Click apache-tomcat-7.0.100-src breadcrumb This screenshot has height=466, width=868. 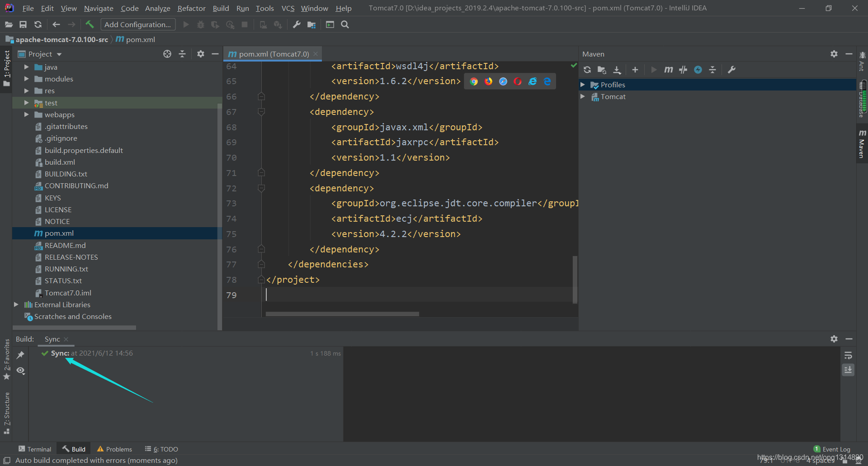(x=61, y=39)
